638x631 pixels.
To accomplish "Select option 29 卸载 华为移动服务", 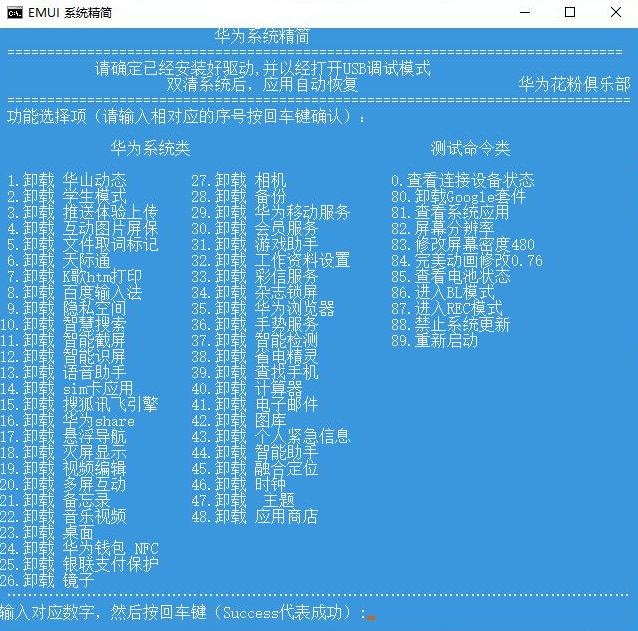I will [x=270, y=213].
